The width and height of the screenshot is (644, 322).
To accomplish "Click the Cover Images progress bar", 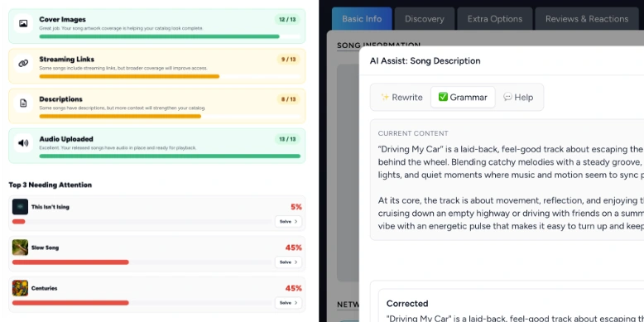I will coord(170,36).
